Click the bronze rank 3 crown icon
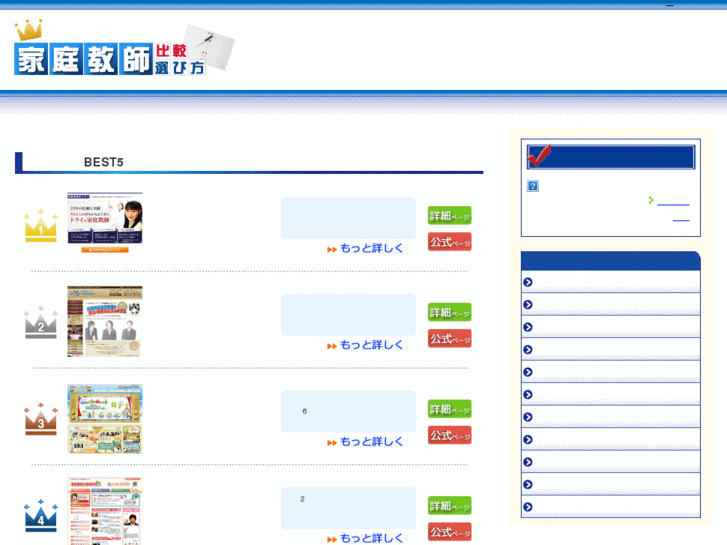Image resolution: width=727 pixels, height=545 pixels. point(41,419)
